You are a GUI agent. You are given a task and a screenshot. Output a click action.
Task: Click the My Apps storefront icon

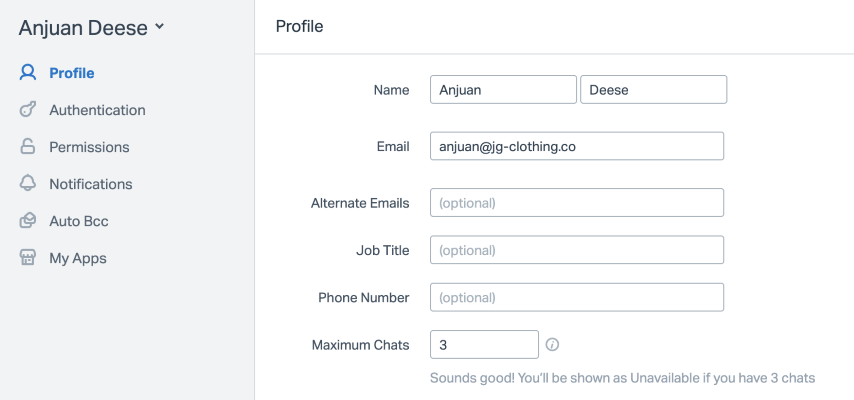pos(28,258)
